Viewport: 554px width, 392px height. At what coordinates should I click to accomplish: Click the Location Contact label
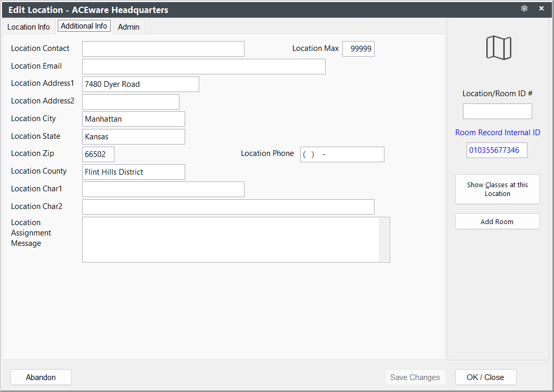click(40, 48)
